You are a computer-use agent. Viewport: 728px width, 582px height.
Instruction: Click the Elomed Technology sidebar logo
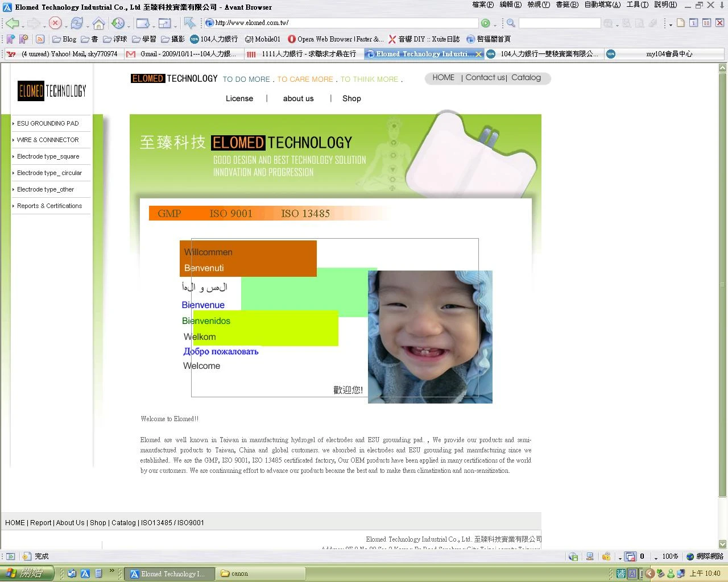(52, 90)
